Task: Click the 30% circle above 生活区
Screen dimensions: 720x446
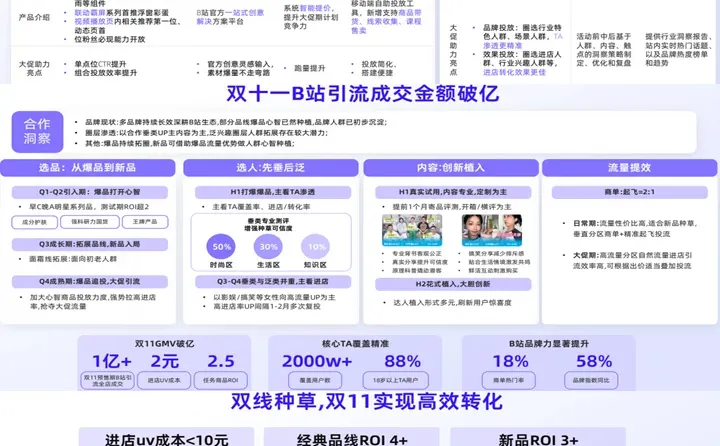Action: pos(268,247)
